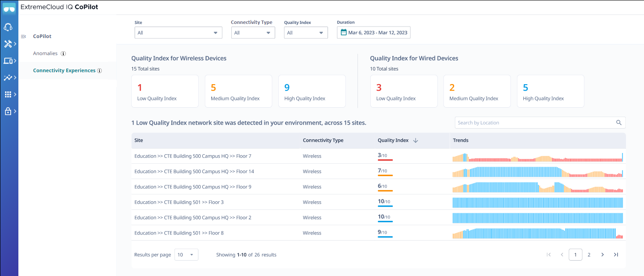Click the headset support icon
644x276 pixels.
(x=9, y=26)
